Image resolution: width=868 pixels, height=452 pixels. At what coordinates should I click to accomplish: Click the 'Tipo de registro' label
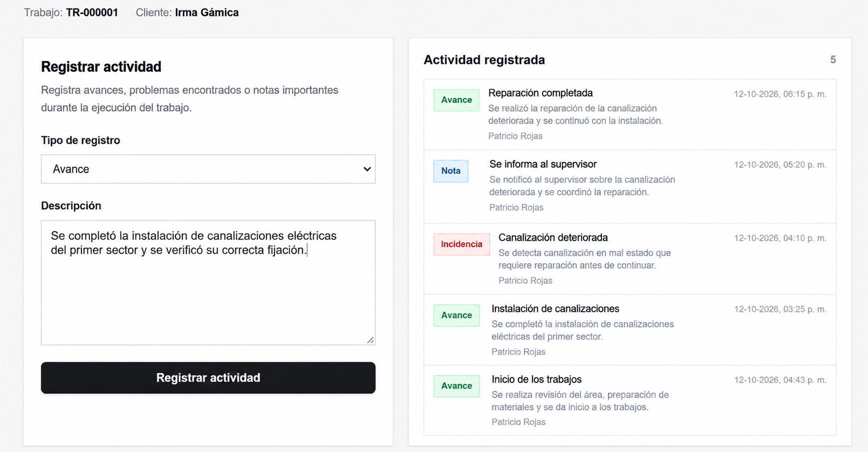[80, 140]
